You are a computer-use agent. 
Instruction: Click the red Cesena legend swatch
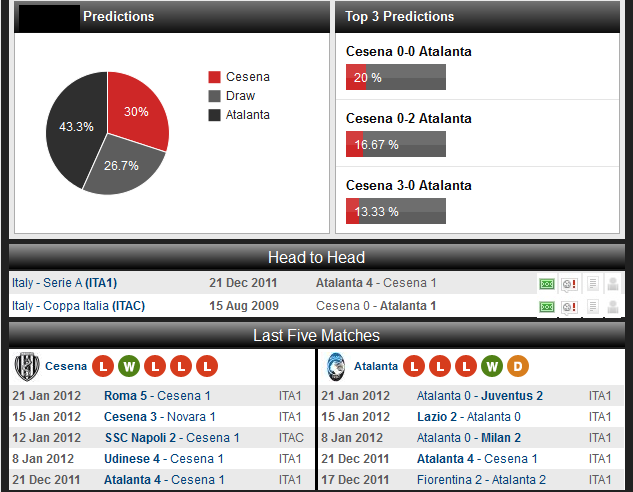pos(214,77)
